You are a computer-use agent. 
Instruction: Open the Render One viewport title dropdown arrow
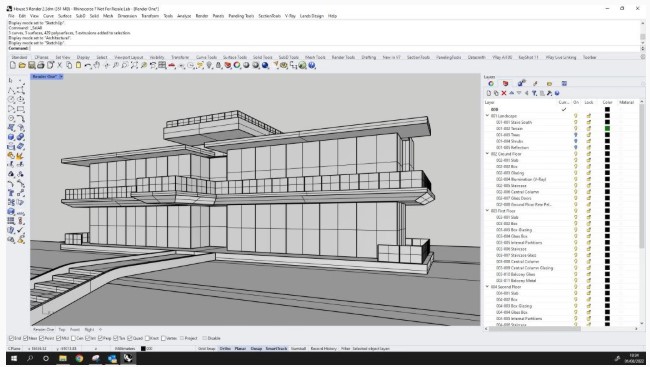pos(61,77)
